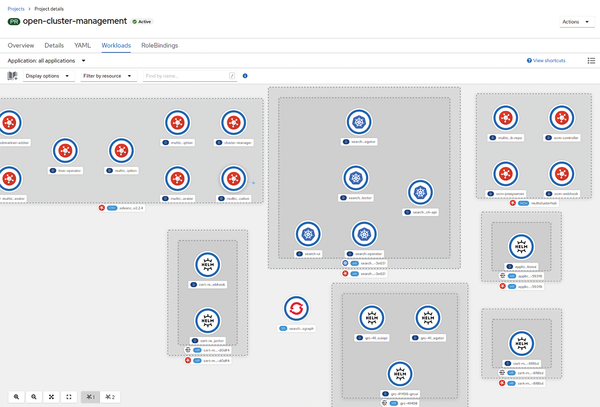This screenshot has width=600, height=407.
Task: Click the topmost search aggregator node
Action: tap(359, 122)
